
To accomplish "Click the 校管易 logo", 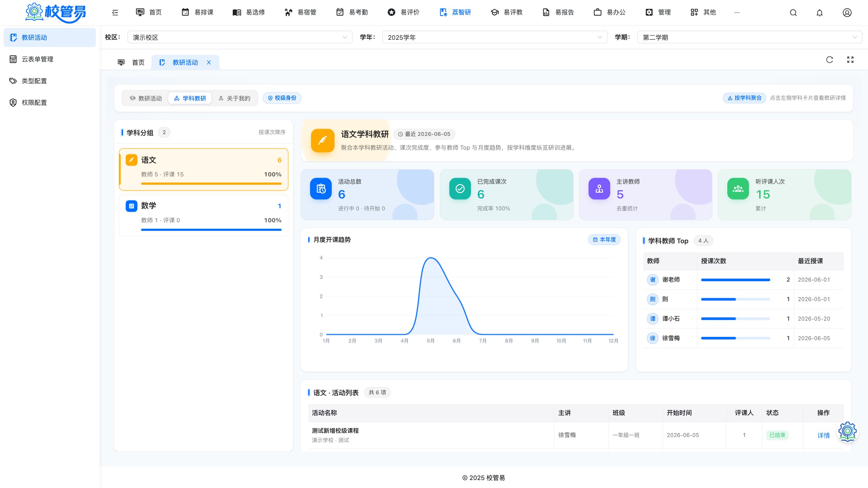I will point(55,13).
